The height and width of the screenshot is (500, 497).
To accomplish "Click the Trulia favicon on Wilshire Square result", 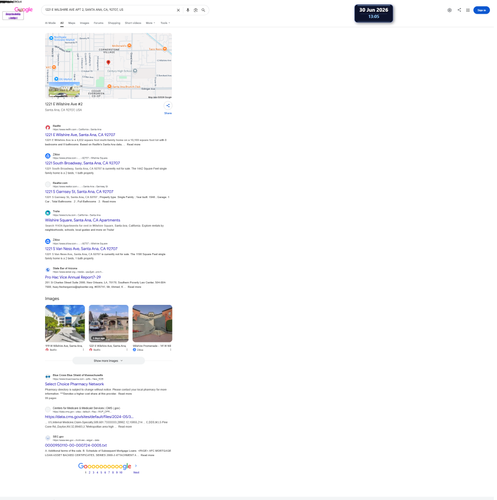I will point(48,213).
